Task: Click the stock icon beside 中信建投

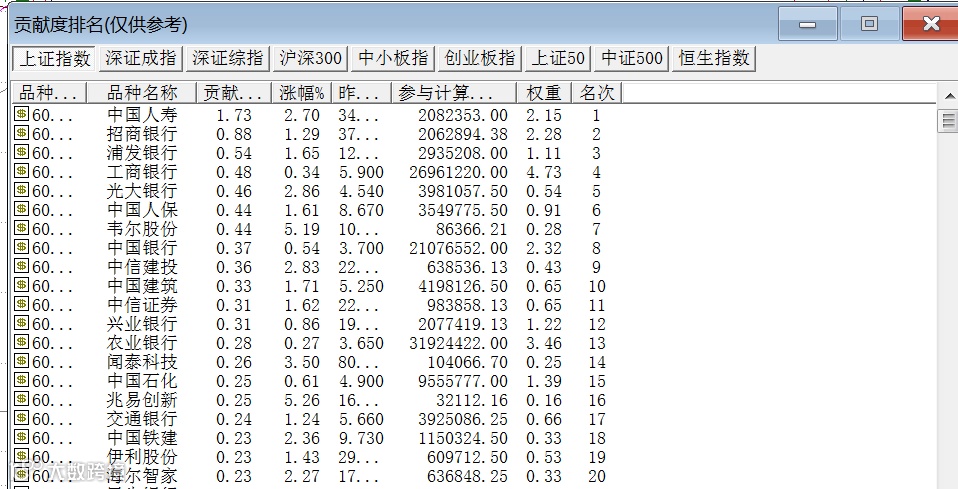Action: click(x=21, y=265)
